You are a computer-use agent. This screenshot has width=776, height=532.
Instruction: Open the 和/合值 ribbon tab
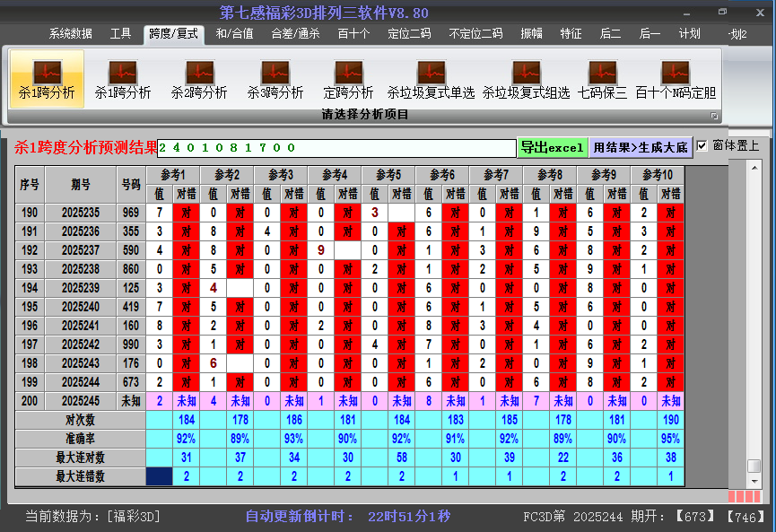tap(234, 34)
